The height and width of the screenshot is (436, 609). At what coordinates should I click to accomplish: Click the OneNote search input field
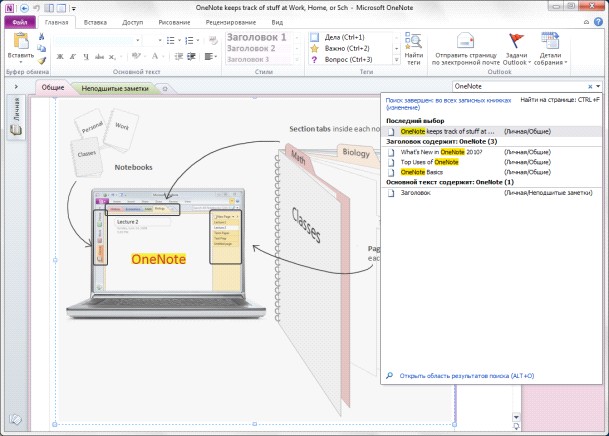pos(520,86)
